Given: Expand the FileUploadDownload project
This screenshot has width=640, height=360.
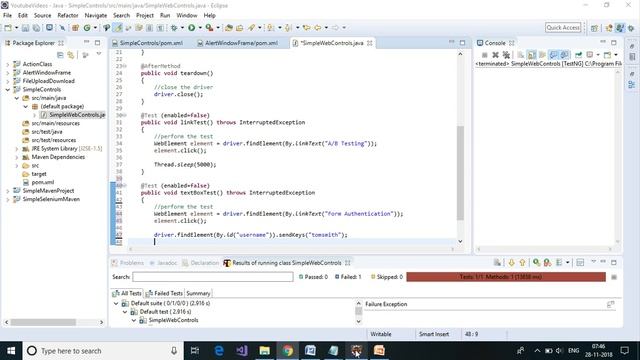Looking at the screenshot, I should click(8, 81).
